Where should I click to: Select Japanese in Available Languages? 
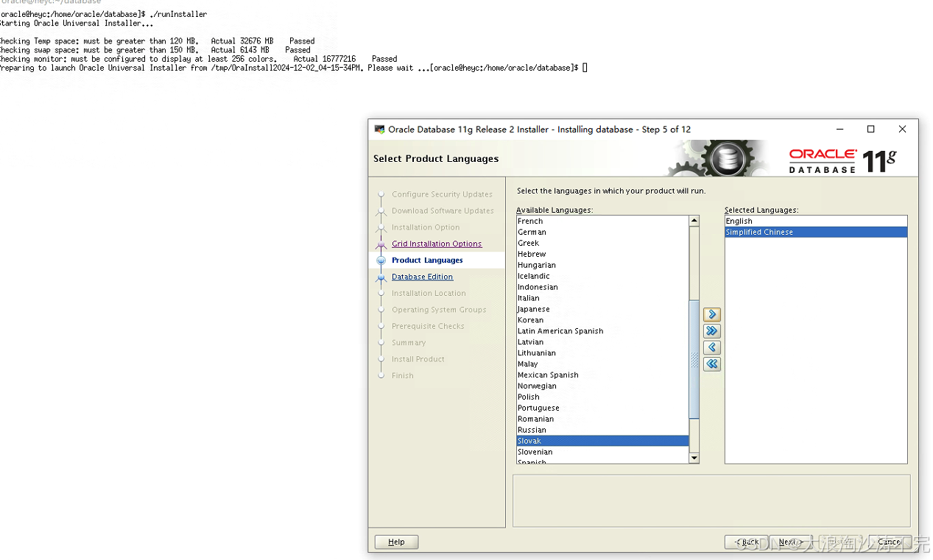[602, 309]
